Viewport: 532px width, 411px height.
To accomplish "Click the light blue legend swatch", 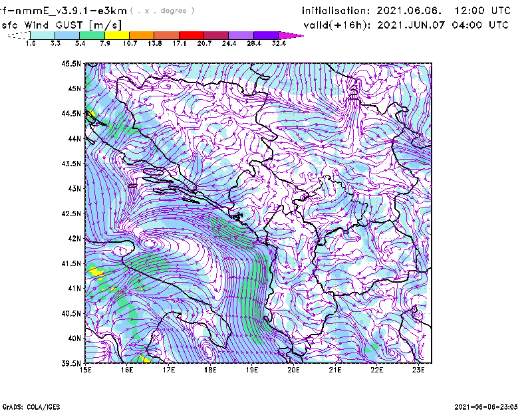I will click(67, 35).
